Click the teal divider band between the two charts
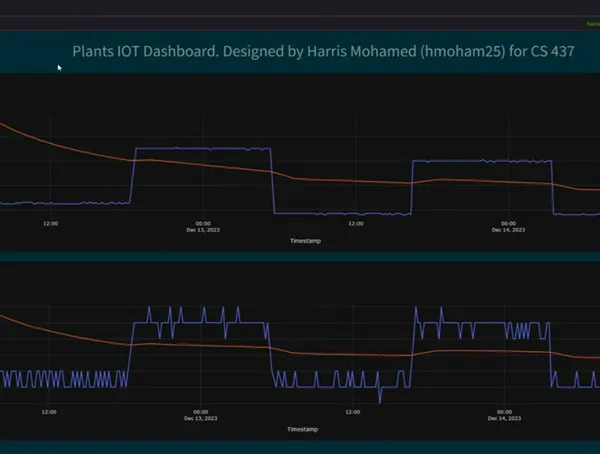This screenshot has width=600, height=454. point(300,257)
